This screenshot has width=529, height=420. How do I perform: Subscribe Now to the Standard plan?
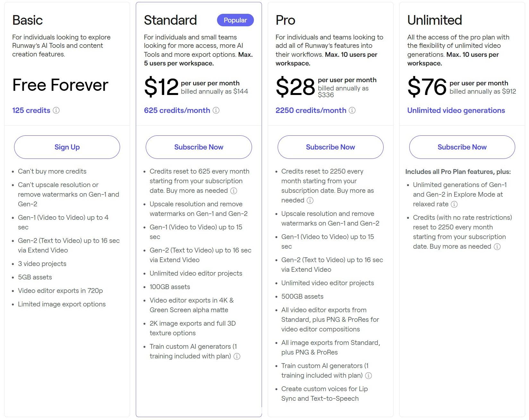pos(199,147)
